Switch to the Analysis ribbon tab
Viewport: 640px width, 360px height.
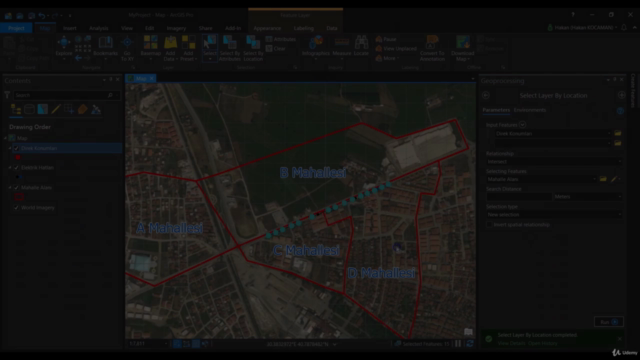[98, 28]
